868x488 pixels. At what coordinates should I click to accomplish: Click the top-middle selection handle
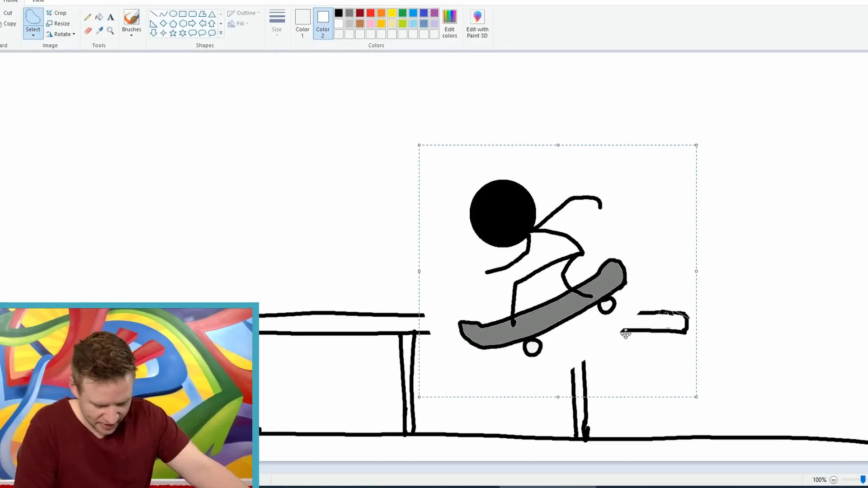[558, 145]
